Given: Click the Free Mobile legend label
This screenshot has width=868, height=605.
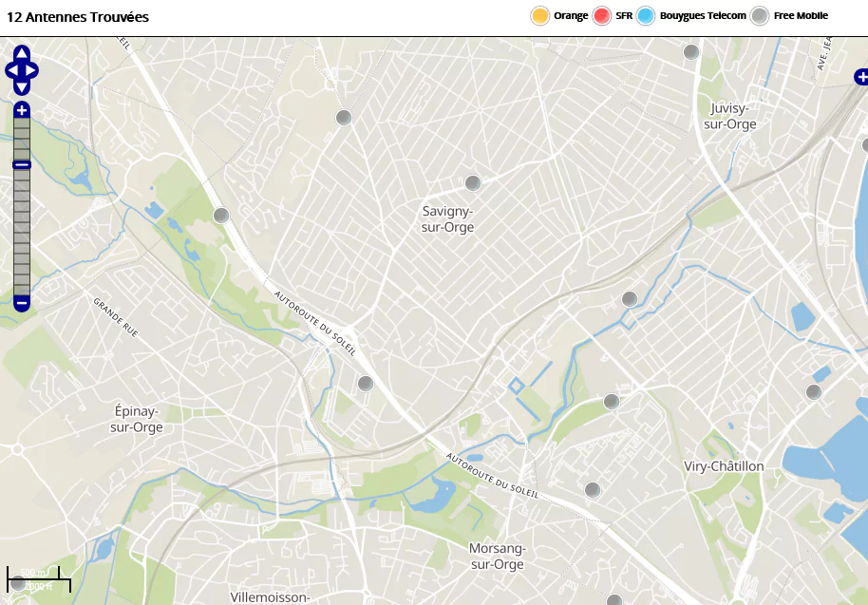Looking at the screenshot, I should pos(801,16).
